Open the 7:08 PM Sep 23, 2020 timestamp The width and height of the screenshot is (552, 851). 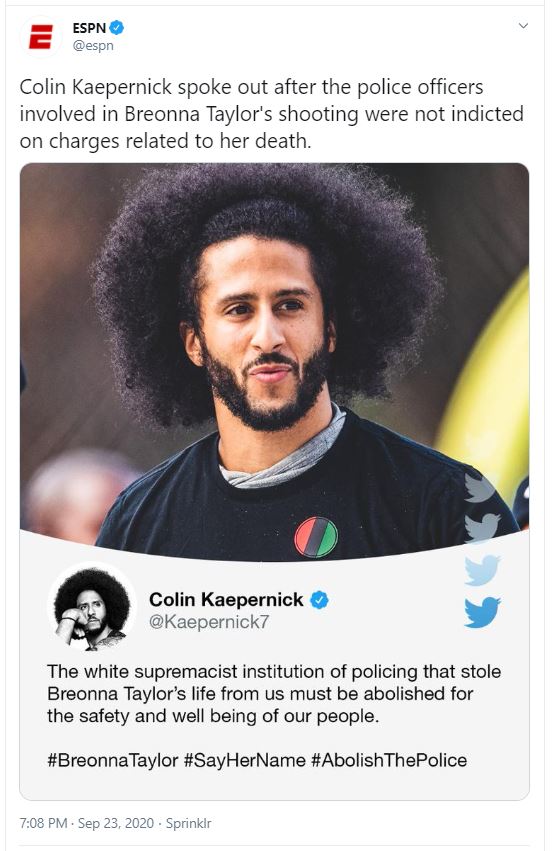[x=87, y=823]
